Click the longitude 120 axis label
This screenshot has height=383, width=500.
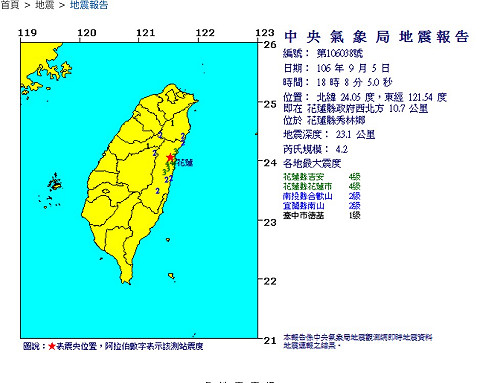[87, 33]
